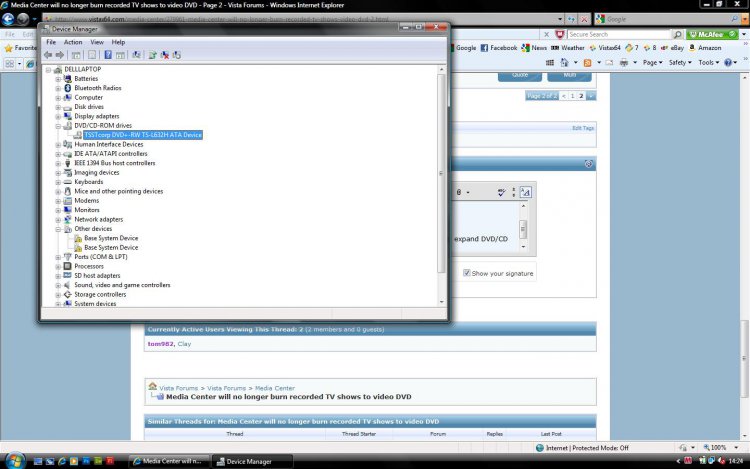Open the View menu in Device Manager
Screen dimensions: 750x469
pos(97,42)
